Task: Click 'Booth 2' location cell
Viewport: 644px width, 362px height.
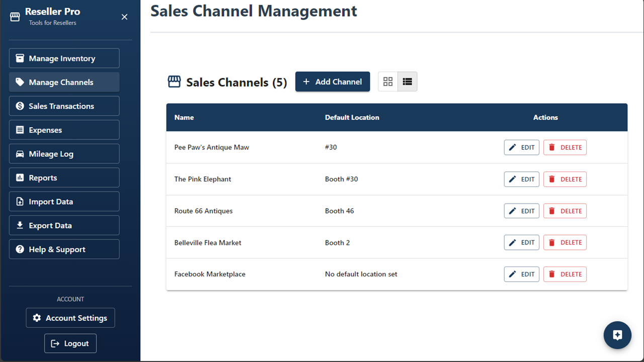Action: [338, 242]
